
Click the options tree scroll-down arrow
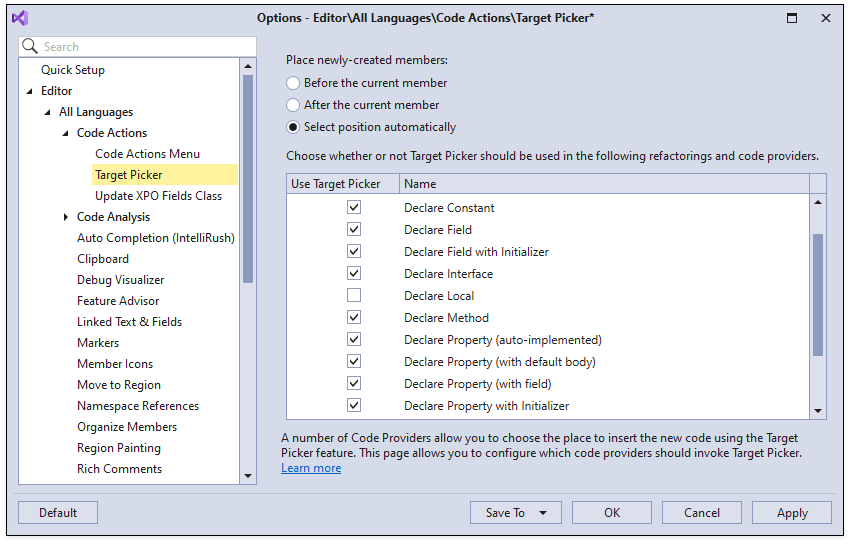pyautogui.click(x=249, y=476)
